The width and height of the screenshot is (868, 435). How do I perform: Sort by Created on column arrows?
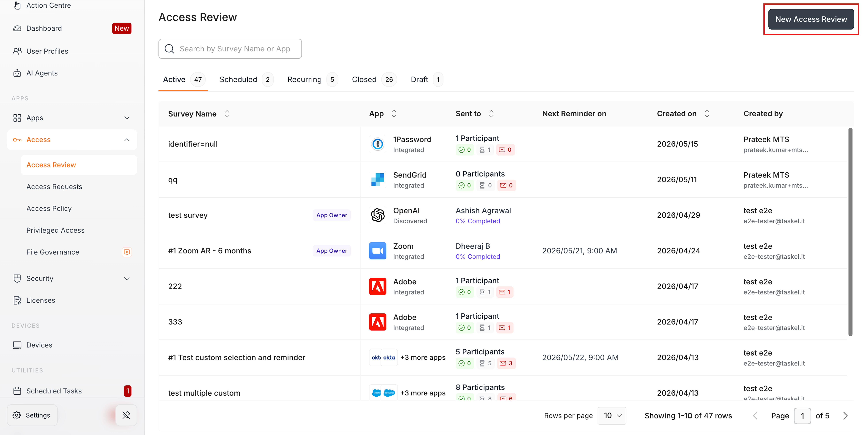point(707,114)
